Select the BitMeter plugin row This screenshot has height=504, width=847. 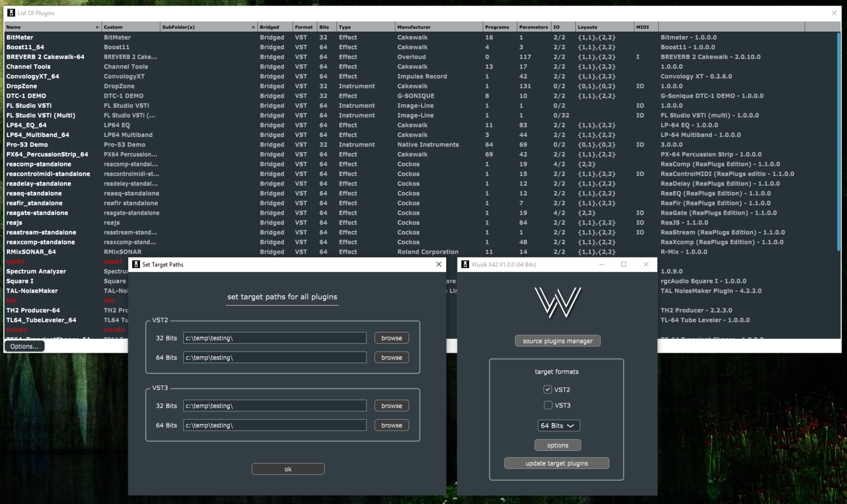coord(421,37)
